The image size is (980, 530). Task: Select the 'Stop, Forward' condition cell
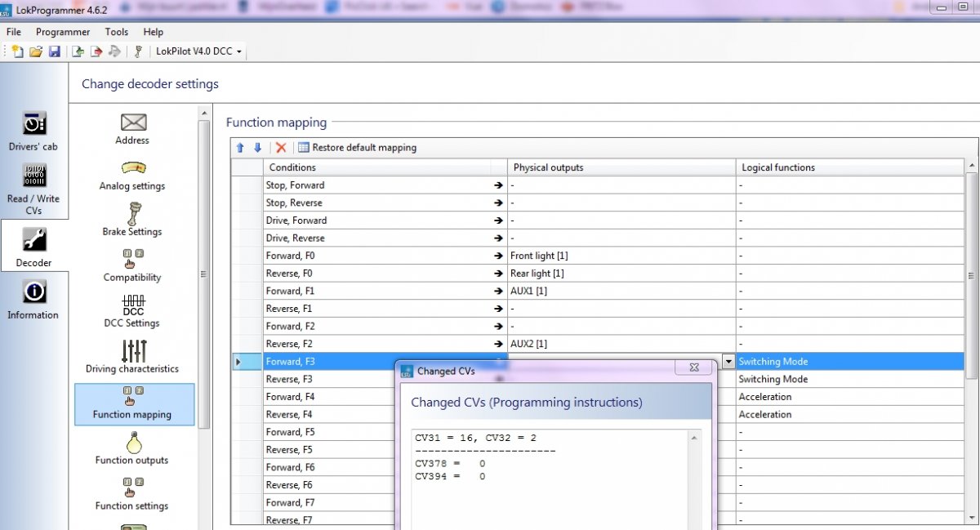(385, 185)
